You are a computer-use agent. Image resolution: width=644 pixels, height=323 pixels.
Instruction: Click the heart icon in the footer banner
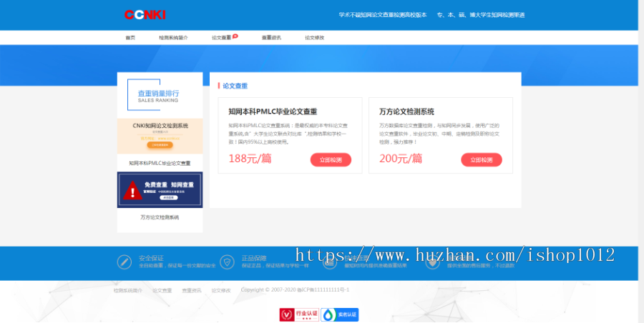coord(432,262)
